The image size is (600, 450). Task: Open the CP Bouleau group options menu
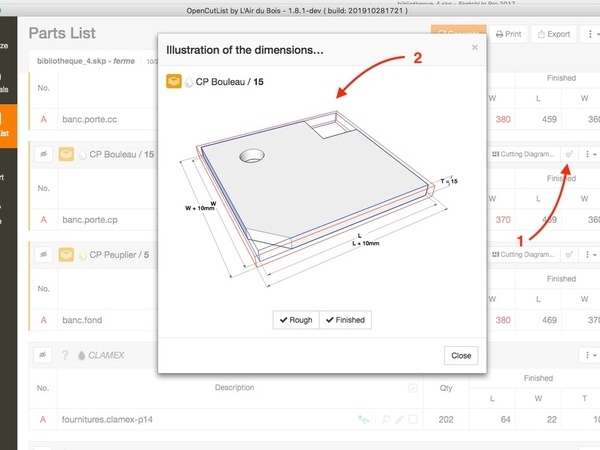point(589,155)
